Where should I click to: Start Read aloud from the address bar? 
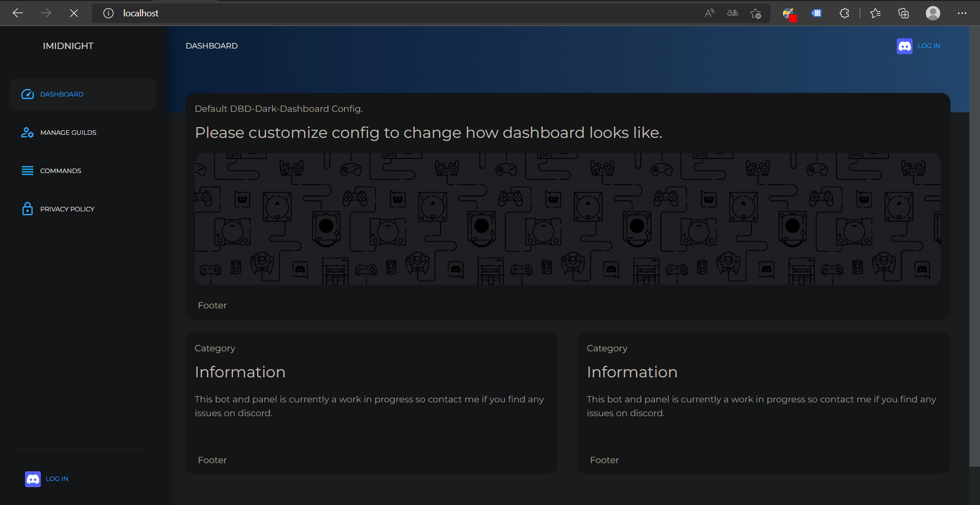coord(709,13)
